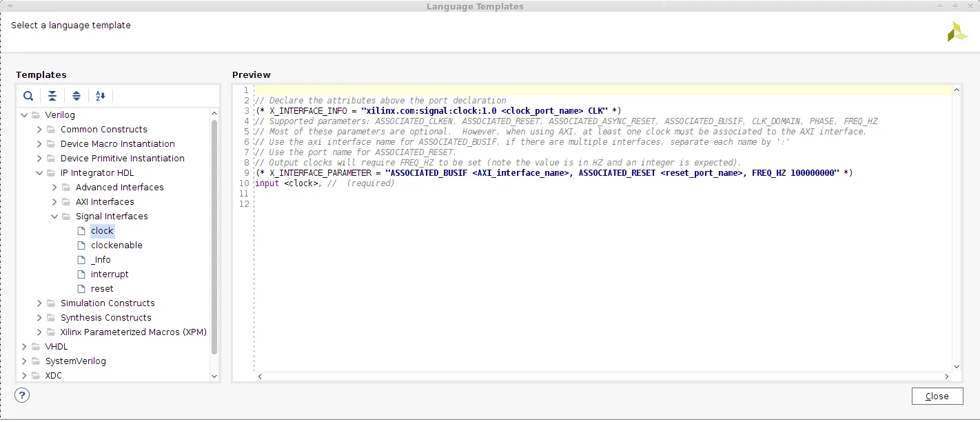
Task: Expand Xilinx Parameterized Macros node
Action: pos(40,332)
